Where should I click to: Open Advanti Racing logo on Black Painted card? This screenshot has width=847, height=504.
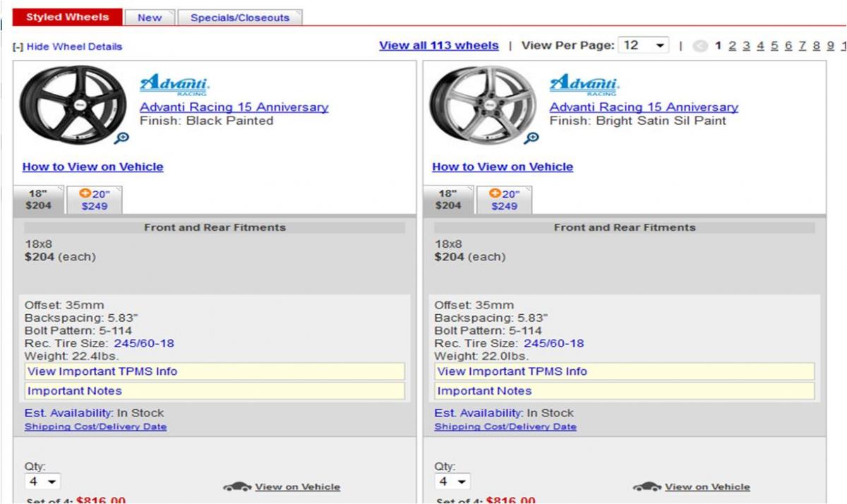[175, 84]
